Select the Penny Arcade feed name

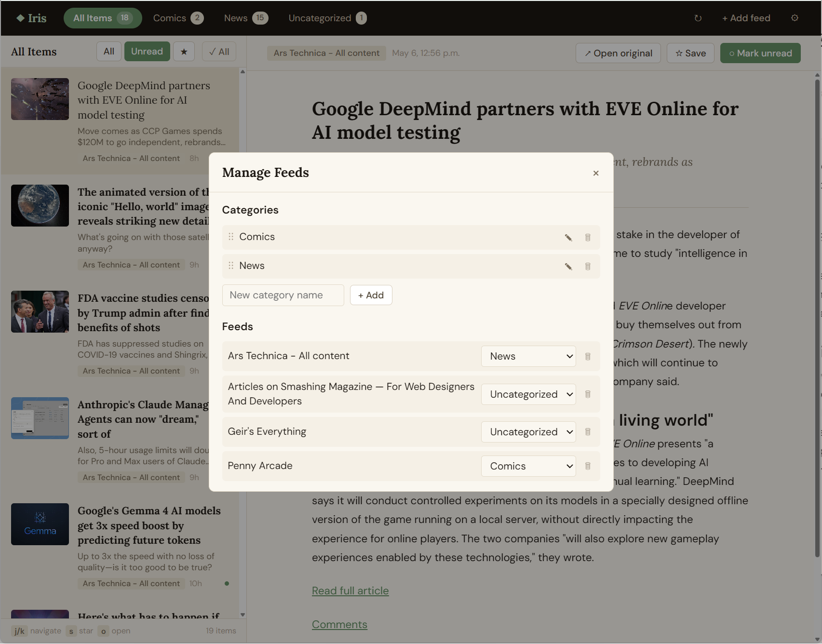pos(260,466)
